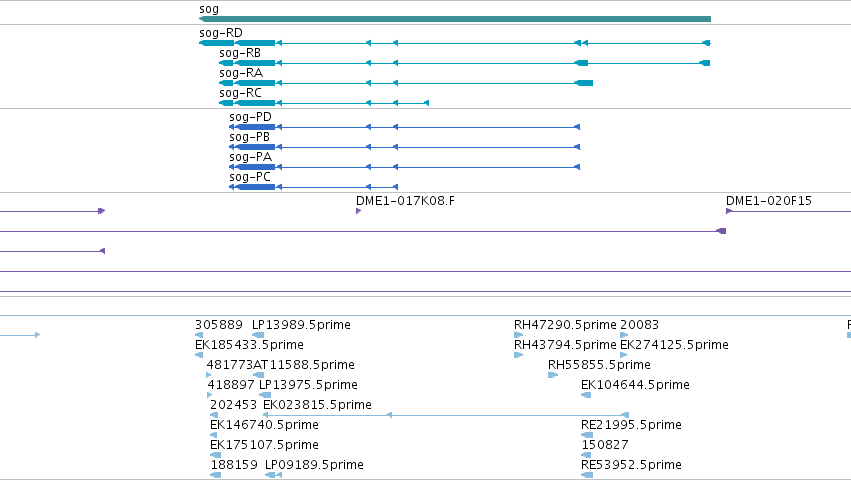Select EST RH43794.5prime
The height and width of the screenshot is (480, 851).
coord(565,345)
